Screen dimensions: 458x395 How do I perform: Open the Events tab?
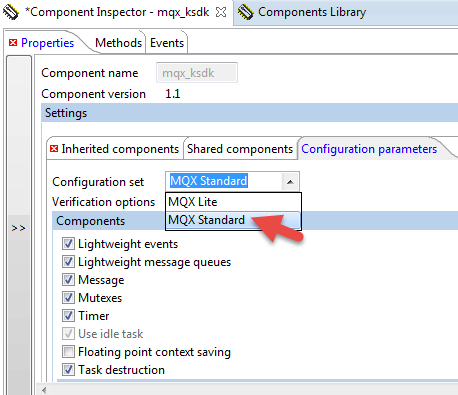click(167, 43)
